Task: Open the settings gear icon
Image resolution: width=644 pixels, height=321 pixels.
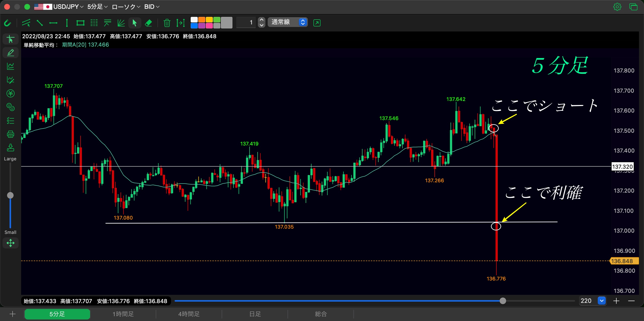Action: point(617,7)
